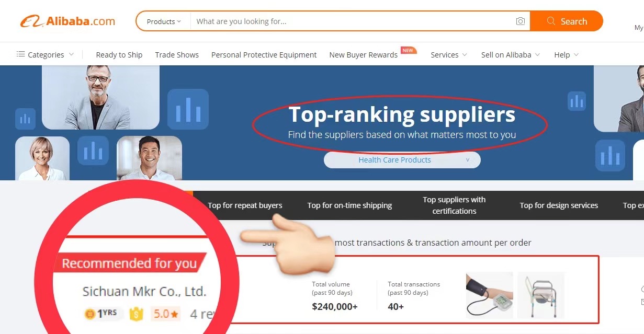The width and height of the screenshot is (644, 334).
Task: Click the yellow dollar Trade Assurance icon
Action: [x=137, y=314]
